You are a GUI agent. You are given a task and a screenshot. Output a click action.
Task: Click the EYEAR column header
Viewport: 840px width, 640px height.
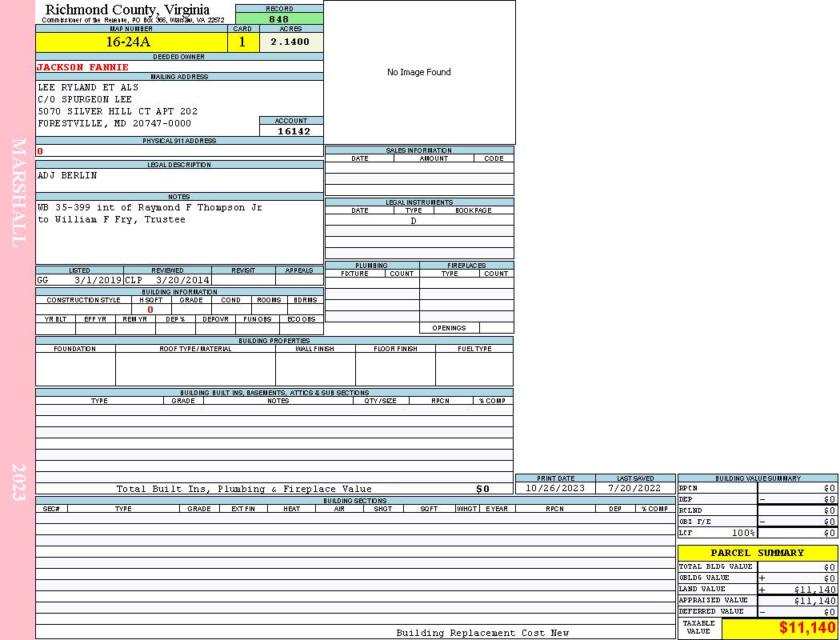coord(497,509)
